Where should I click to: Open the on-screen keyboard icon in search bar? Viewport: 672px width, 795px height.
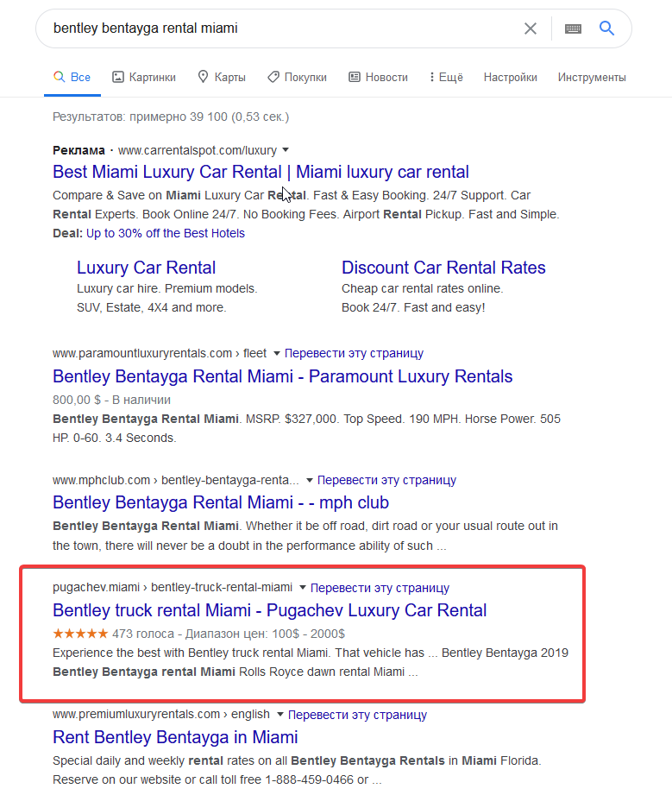tap(573, 28)
